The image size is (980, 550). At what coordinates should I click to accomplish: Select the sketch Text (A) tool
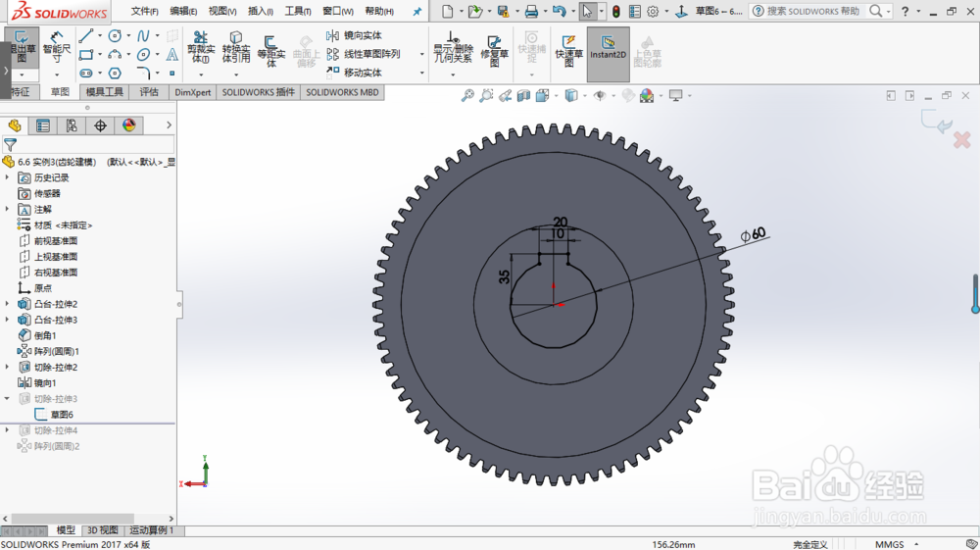(x=171, y=54)
